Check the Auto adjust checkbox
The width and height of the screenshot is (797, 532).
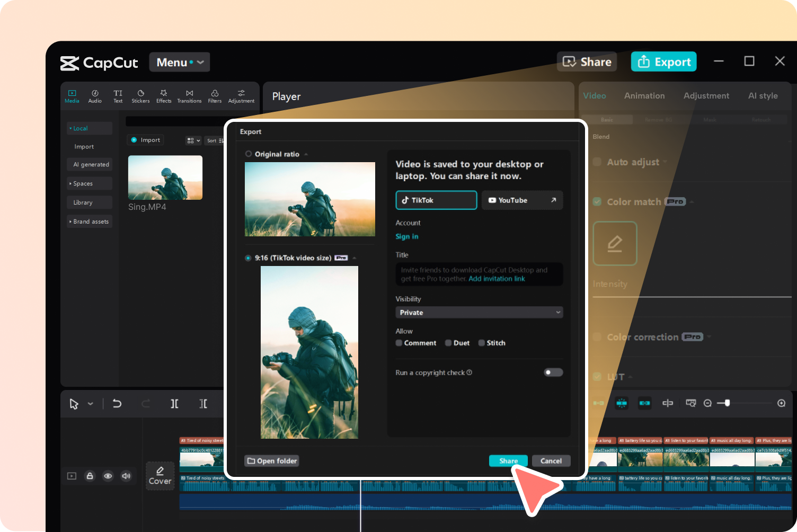(x=597, y=162)
